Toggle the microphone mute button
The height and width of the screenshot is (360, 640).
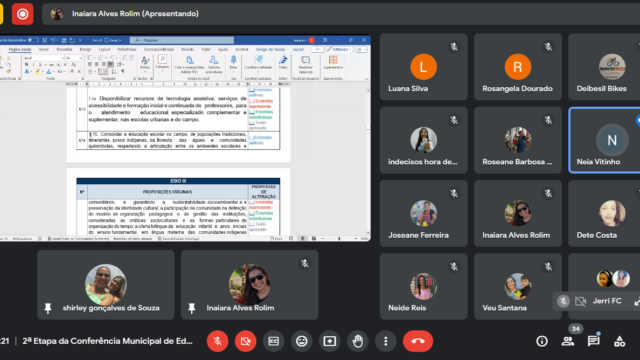[218, 341]
